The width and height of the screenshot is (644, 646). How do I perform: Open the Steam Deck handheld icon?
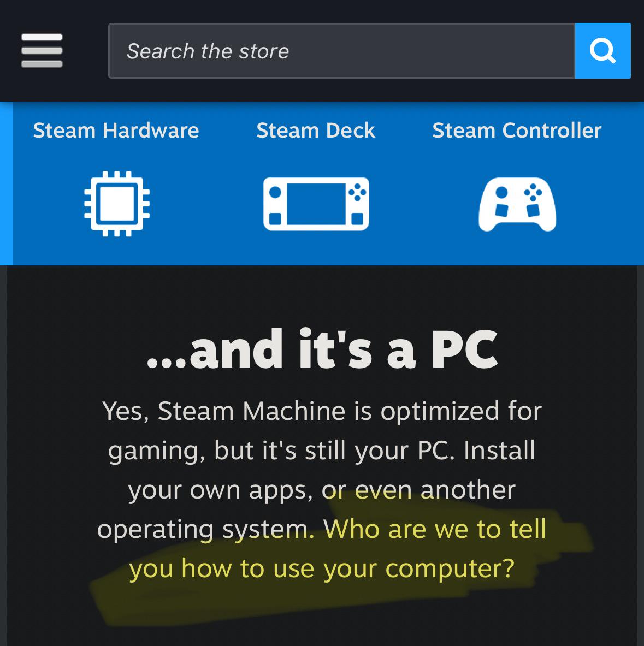316,204
